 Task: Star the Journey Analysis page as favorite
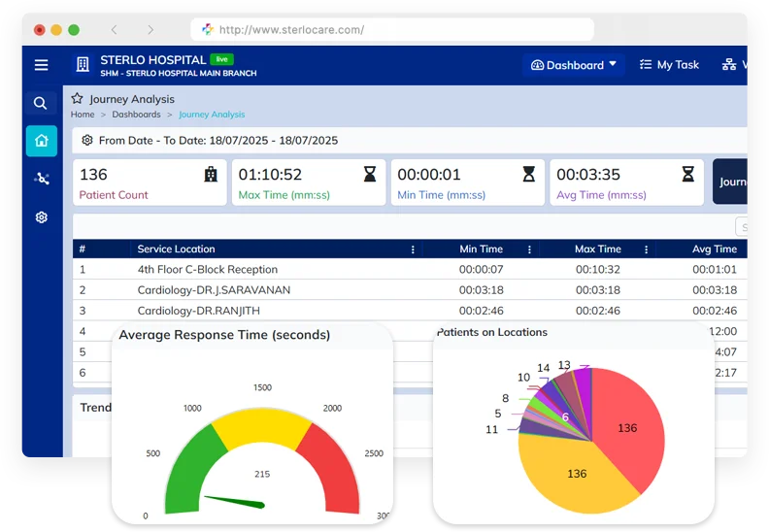click(x=77, y=99)
